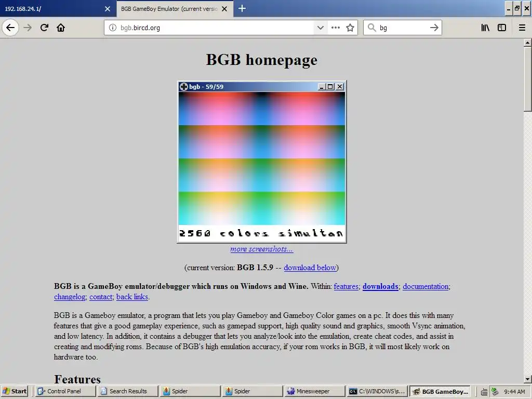Open the Windows Start menu
The image size is (532, 399).
pyautogui.click(x=15, y=391)
